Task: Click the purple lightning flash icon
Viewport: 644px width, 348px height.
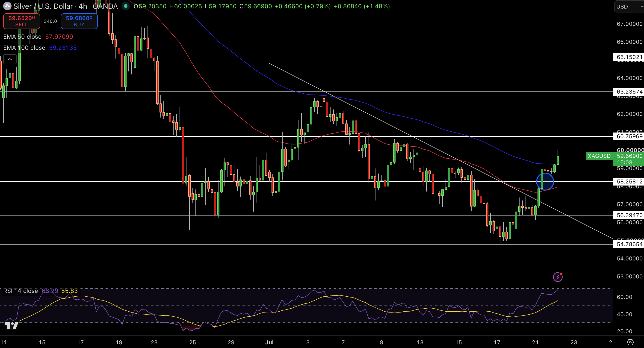Action: click(558, 277)
